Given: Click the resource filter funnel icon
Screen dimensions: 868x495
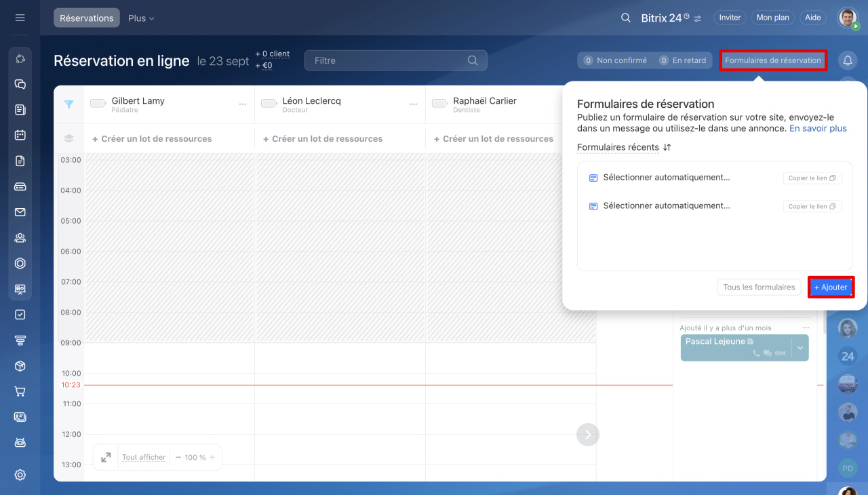Looking at the screenshot, I should click(x=68, y=104).
